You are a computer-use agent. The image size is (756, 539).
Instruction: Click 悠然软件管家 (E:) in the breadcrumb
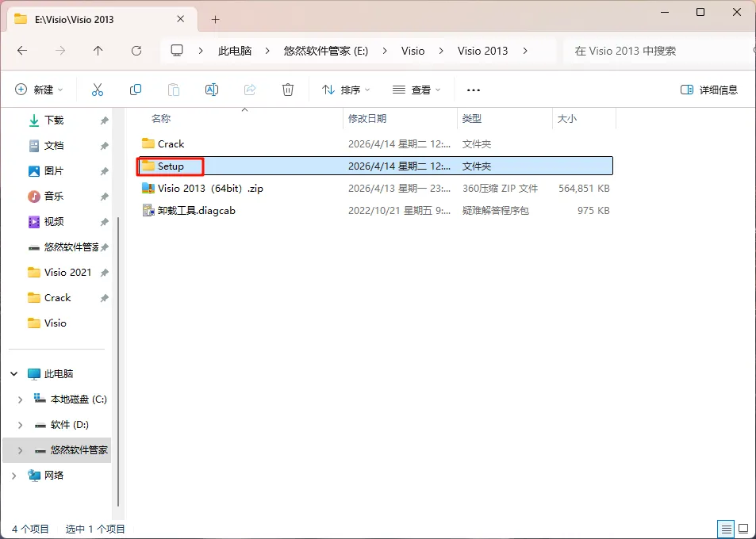(x=326, y=51)
